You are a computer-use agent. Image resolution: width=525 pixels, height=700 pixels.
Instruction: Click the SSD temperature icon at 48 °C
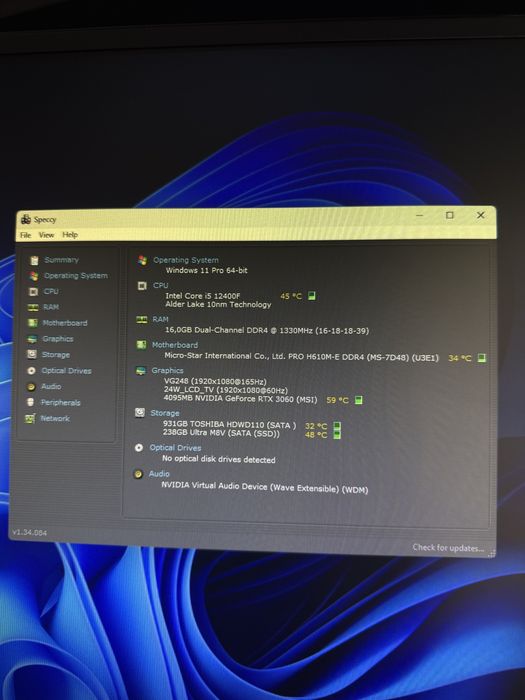337,434
